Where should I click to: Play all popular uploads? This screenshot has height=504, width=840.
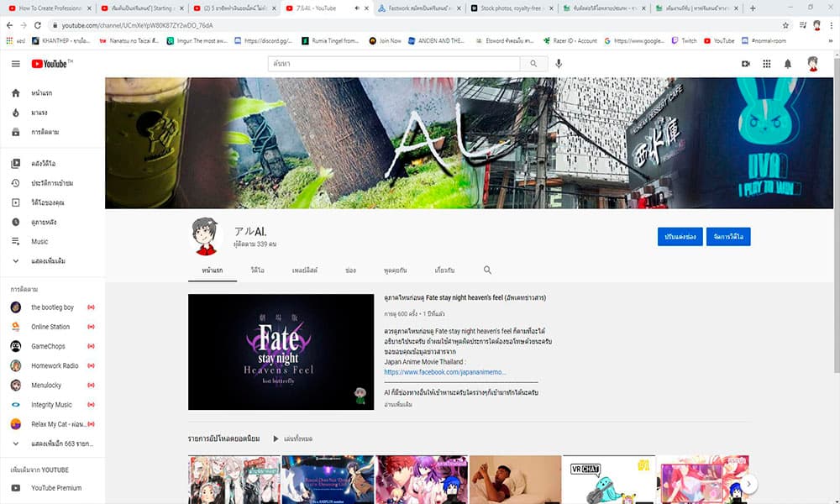click(292, 438)
